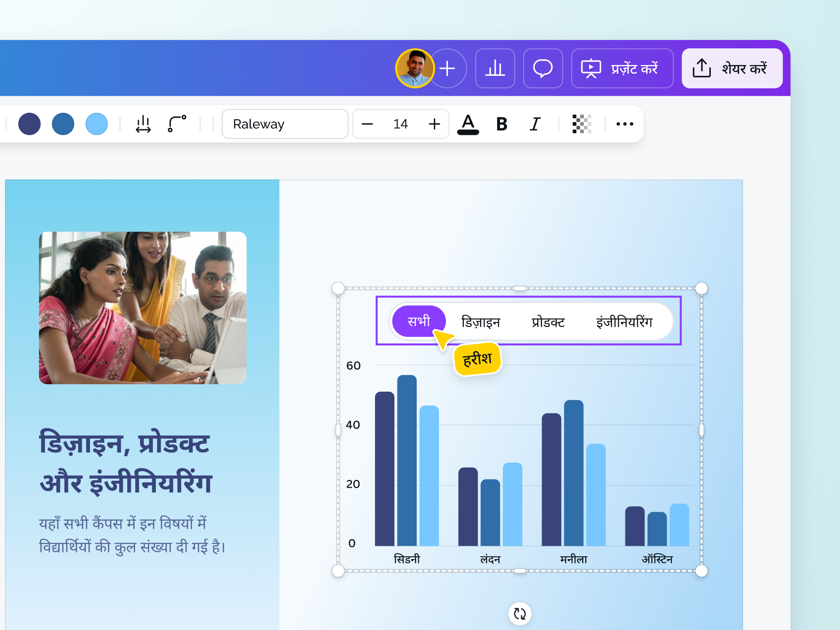Click the 60 y-axis value
This screenshot has height=630, width=840.
[x=353, y=365]
